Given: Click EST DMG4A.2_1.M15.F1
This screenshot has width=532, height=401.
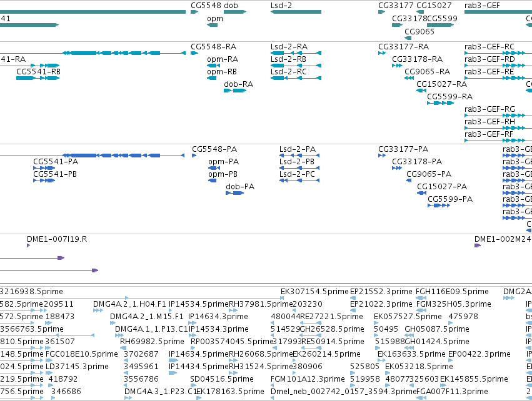Looking at the screenshot, I should coord(147,317).
